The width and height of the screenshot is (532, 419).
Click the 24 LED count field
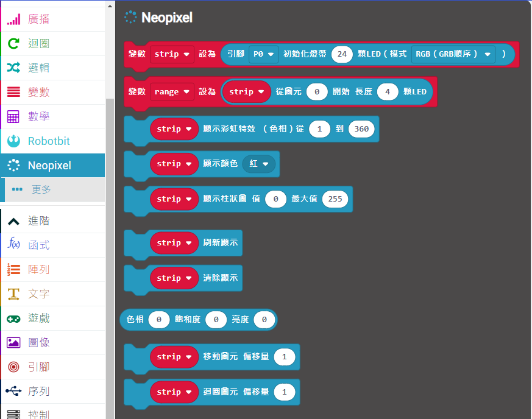342,54
